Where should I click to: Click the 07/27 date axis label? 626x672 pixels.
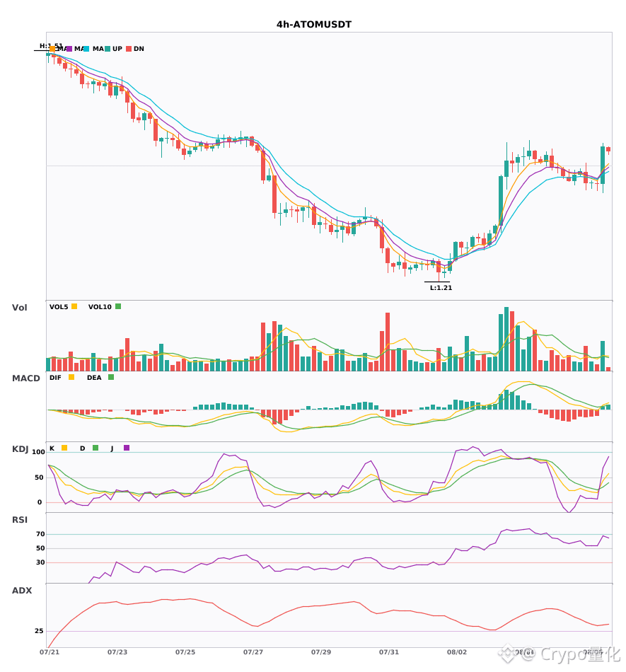[253, 652]
